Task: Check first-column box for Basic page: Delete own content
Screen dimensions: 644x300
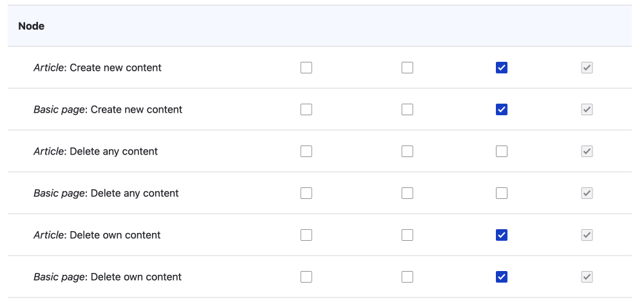Action: tap(306, 277)
